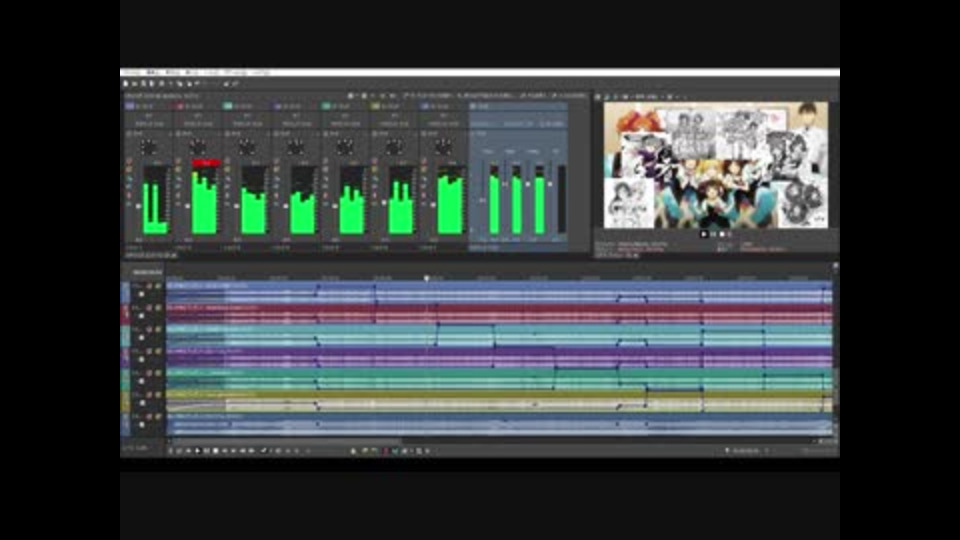The height and width of the screenshot is (540, 960).
Task: Open output assignment dropdown on mixer channel 7
Action: point(444,124)
